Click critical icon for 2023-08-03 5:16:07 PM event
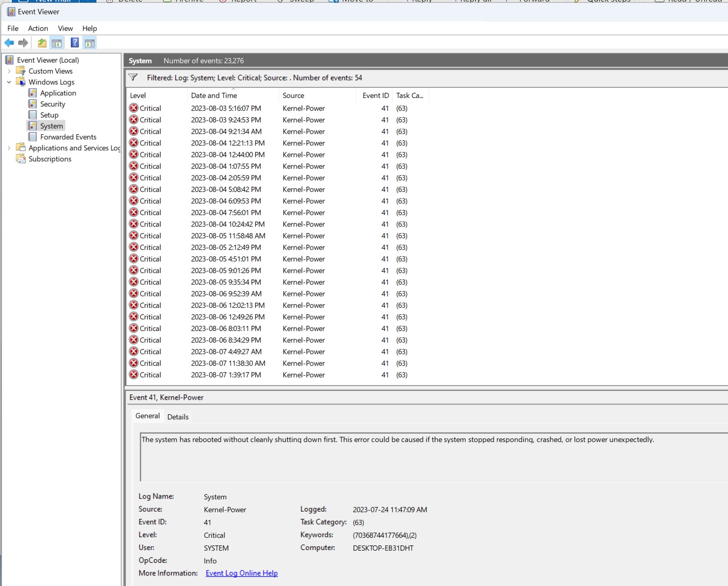The height and width of the screenshot is (586, 728). point(133,108)
